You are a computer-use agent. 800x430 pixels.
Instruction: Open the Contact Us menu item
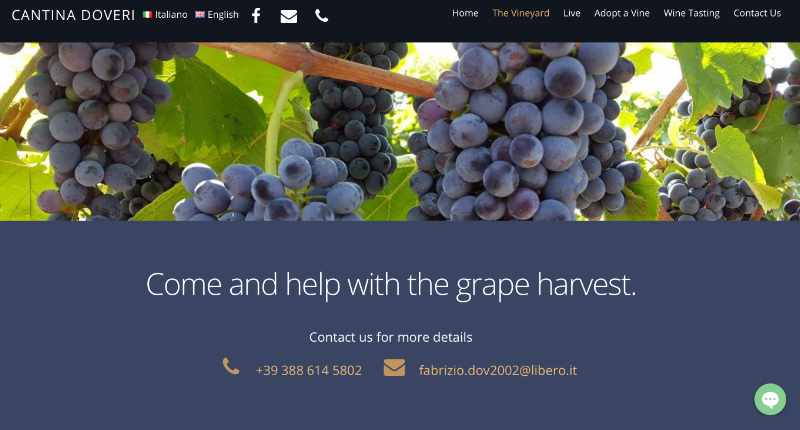(757, 13)
